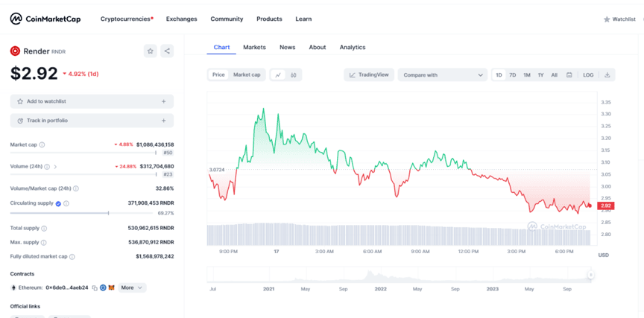Expand the Volume (24h) chevron
The image size is (644, 318).
[x=55, y=167]
